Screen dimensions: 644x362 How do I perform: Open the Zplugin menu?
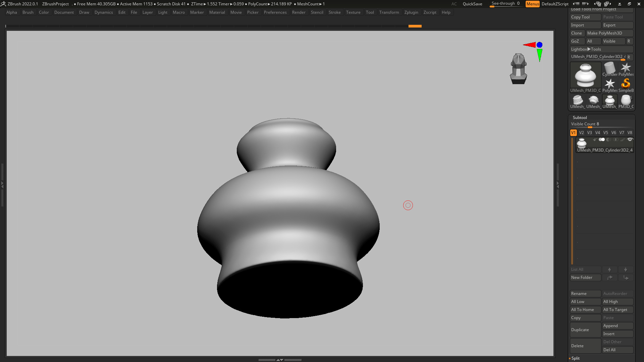(411, 12)
